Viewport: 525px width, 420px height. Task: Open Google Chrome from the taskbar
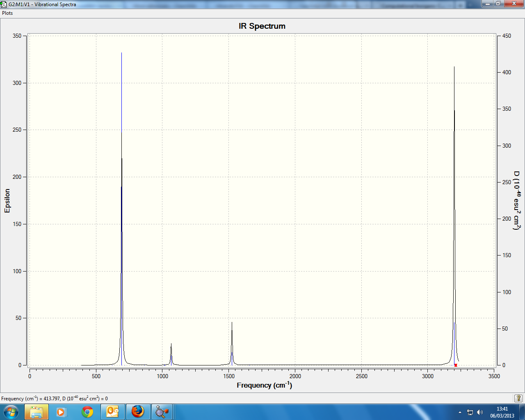87,412
